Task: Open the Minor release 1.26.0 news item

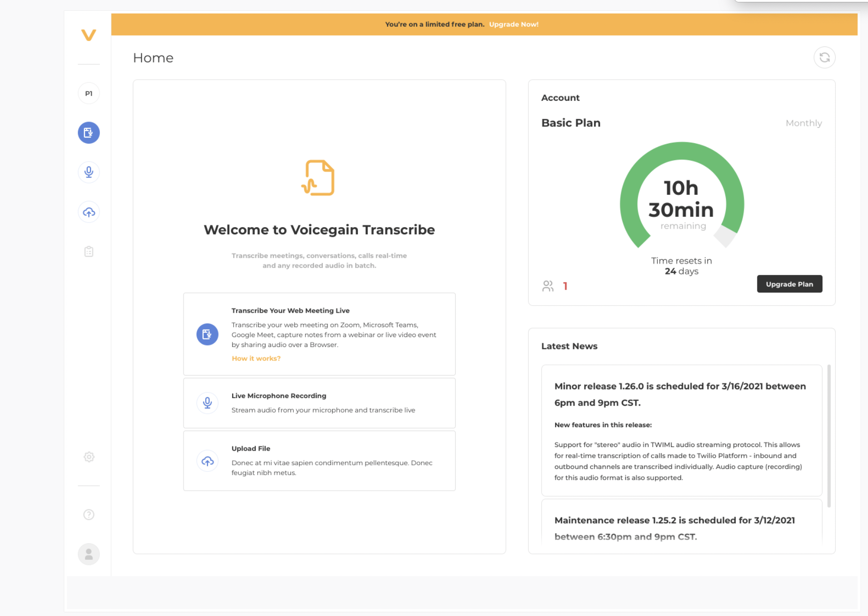Action: [x=682, y=431]
